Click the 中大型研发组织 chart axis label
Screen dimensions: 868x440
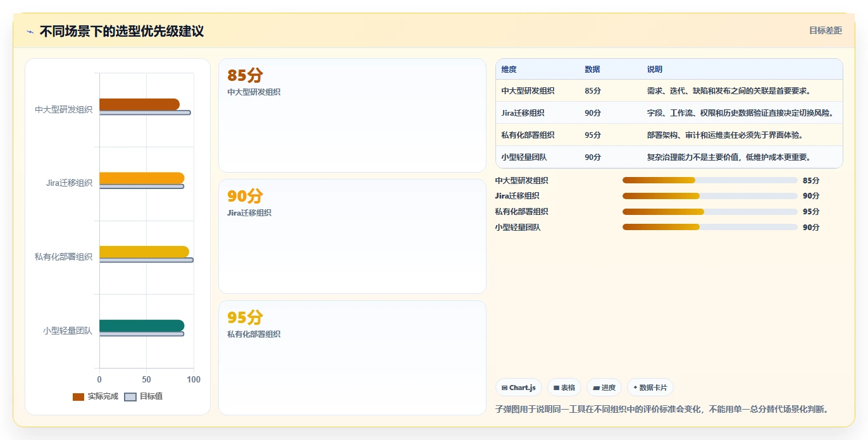63,109
